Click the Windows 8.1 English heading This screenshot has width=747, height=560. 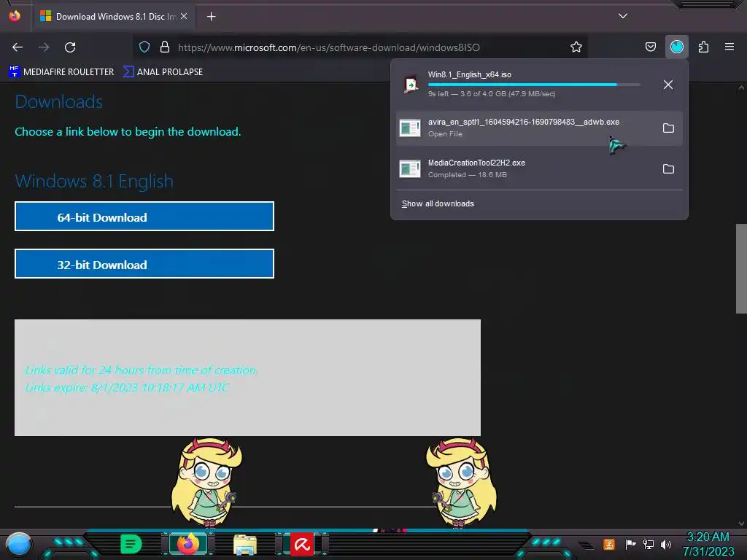(x=94, y=182)
